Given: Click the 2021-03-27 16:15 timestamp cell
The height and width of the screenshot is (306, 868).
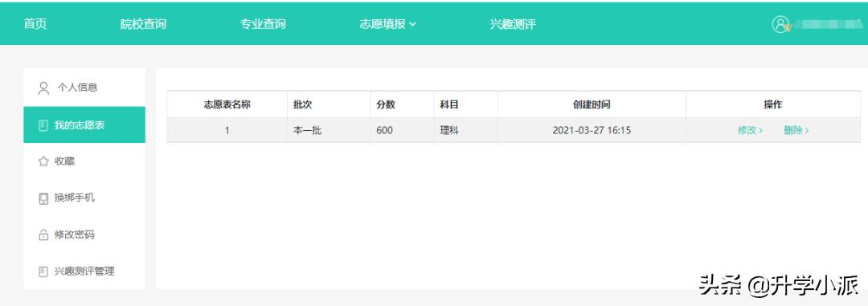Looking at the screenshot, I should pos(592,131).
